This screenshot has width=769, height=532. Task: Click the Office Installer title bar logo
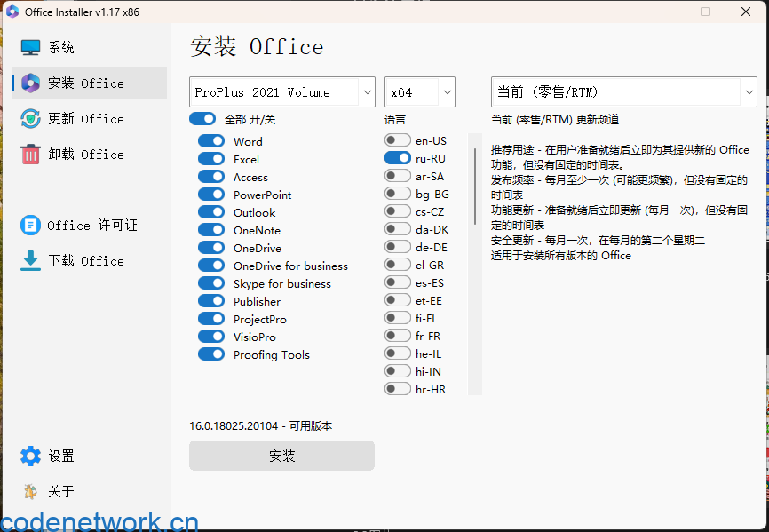click(12, 12)
